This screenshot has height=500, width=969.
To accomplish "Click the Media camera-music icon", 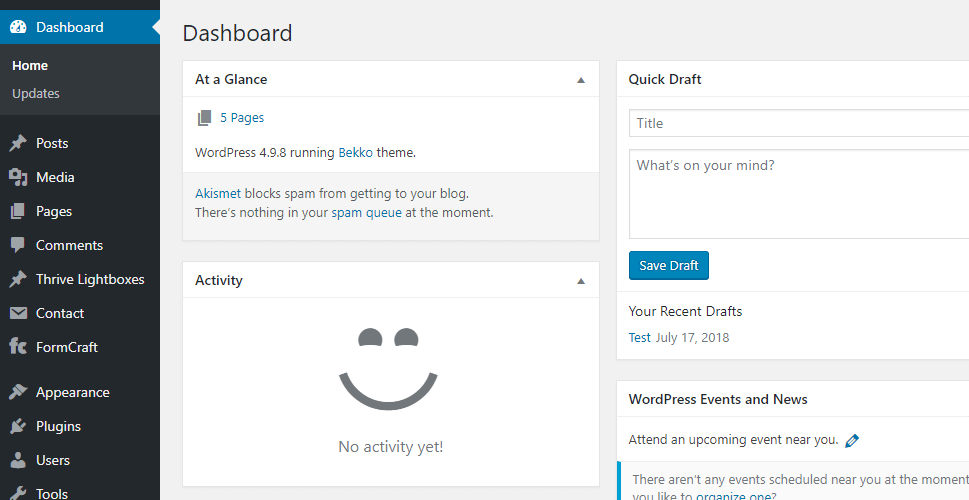I will pyautogui.click(x=18, y=177).
